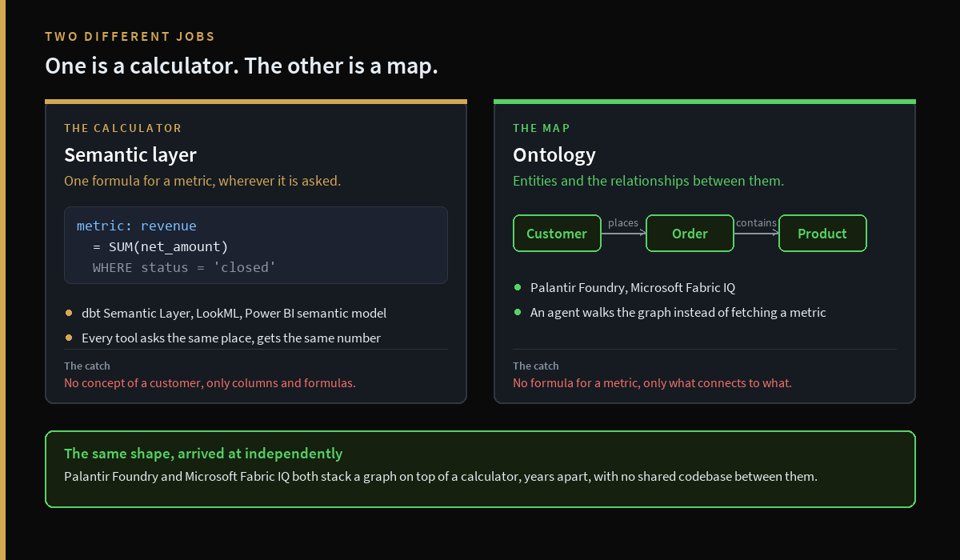Click the SUM(net_amount) code line
960x560 pixels.
(x=161, y=246)
